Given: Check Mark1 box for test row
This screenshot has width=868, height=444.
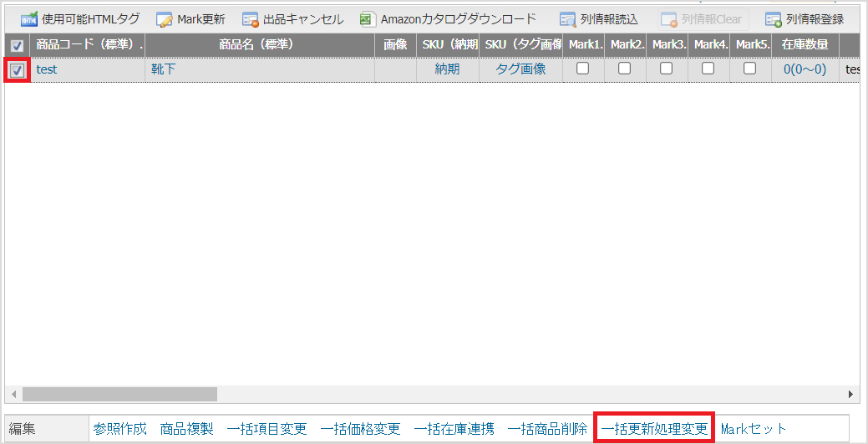Looking at the screenshot, I should 582,69.
